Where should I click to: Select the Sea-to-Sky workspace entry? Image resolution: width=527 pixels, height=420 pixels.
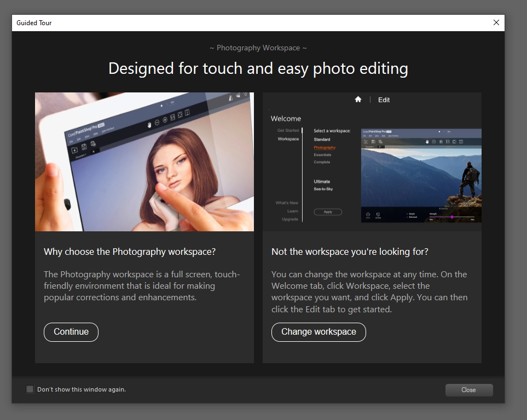pos(323,189)
